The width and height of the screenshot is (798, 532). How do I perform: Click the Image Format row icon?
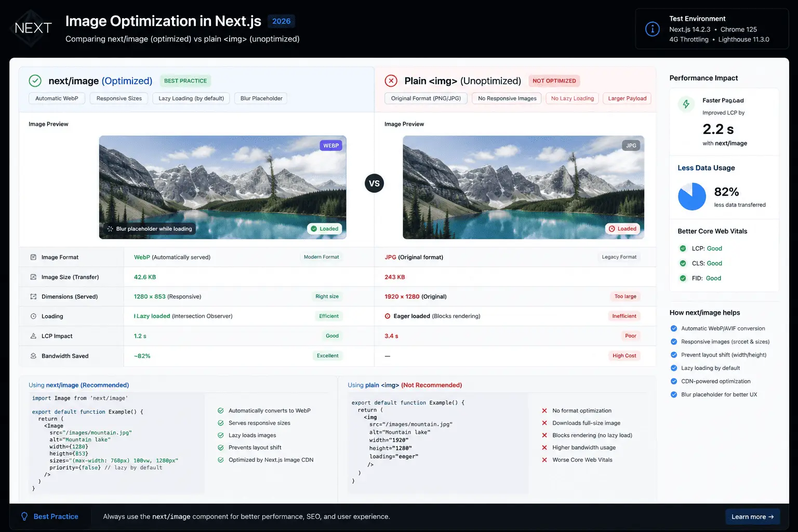point(33,257)
